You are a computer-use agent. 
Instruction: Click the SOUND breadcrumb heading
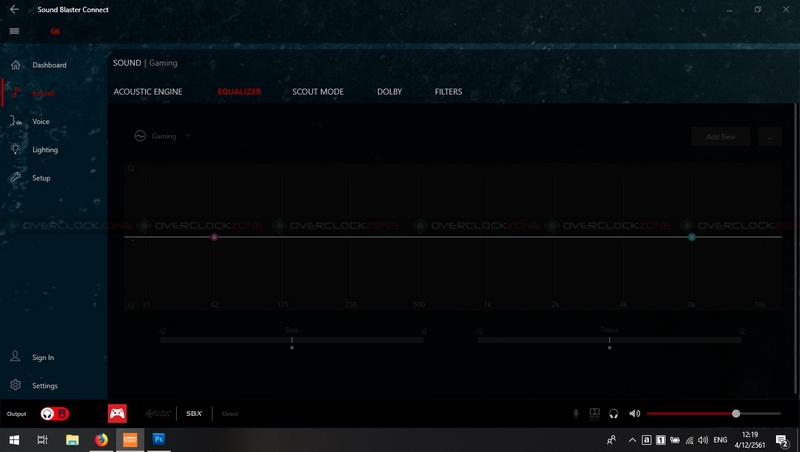[x=127, y=63]
